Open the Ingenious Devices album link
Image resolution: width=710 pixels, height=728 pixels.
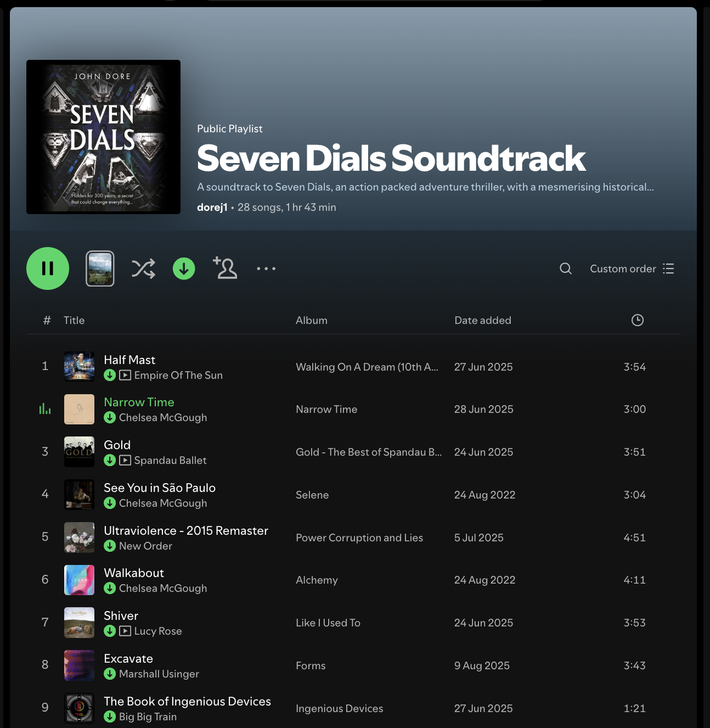pyautogui.click(x=339, y=708)
